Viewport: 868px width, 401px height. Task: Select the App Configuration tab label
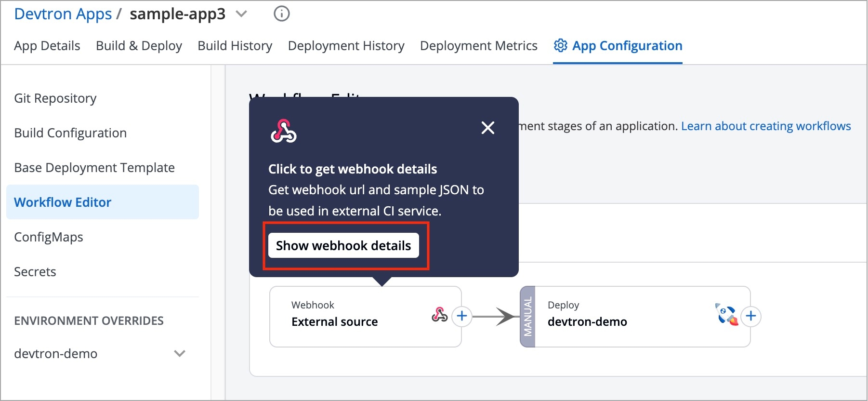pos(627,46)
